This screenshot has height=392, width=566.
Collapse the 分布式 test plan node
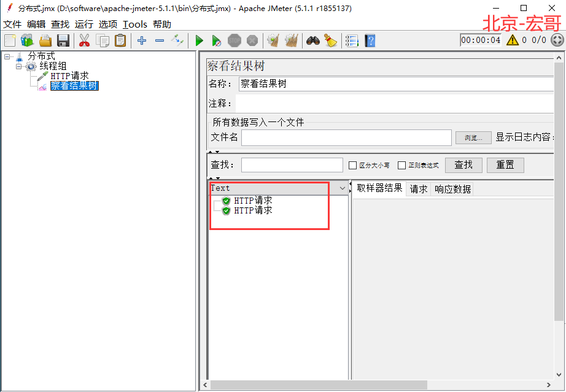7,56
